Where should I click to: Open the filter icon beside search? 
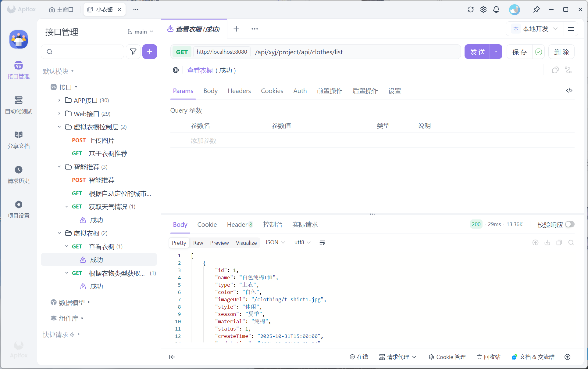[x=133, y=52]
